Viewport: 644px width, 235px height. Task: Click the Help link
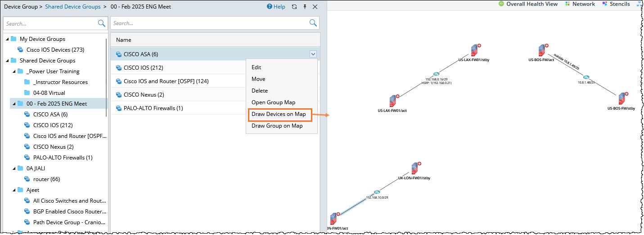click(276, 7)
